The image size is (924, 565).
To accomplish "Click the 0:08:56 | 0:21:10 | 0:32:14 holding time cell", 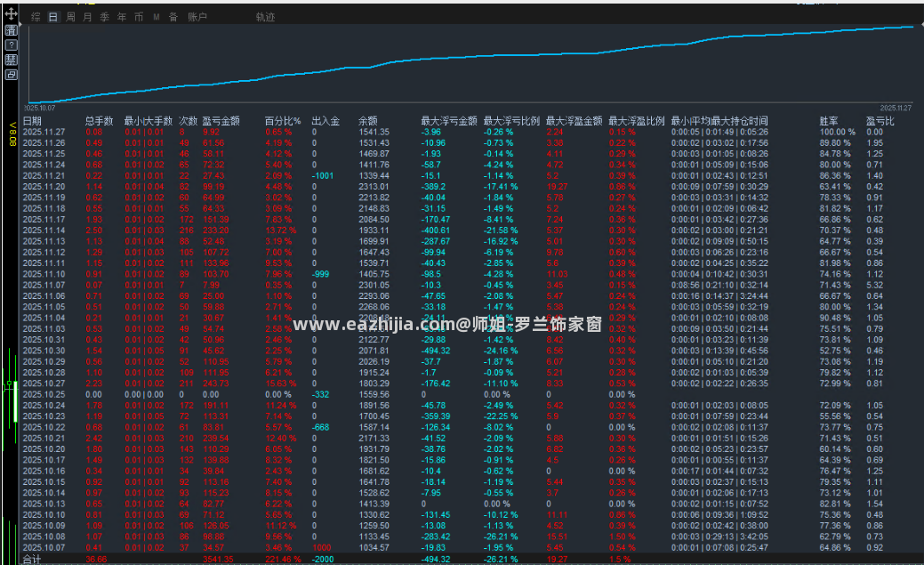I will point(720,286).
